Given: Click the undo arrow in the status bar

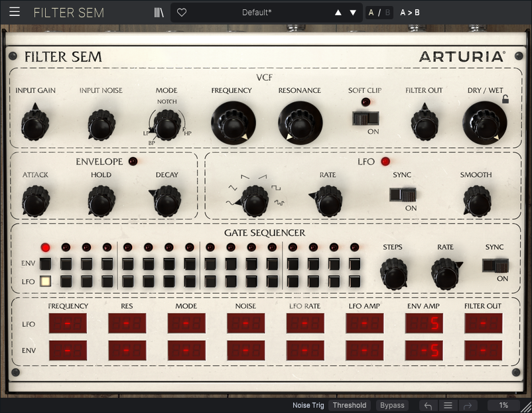Looking at the screenshot, I should pyautogui.click(x=428, y=405).
